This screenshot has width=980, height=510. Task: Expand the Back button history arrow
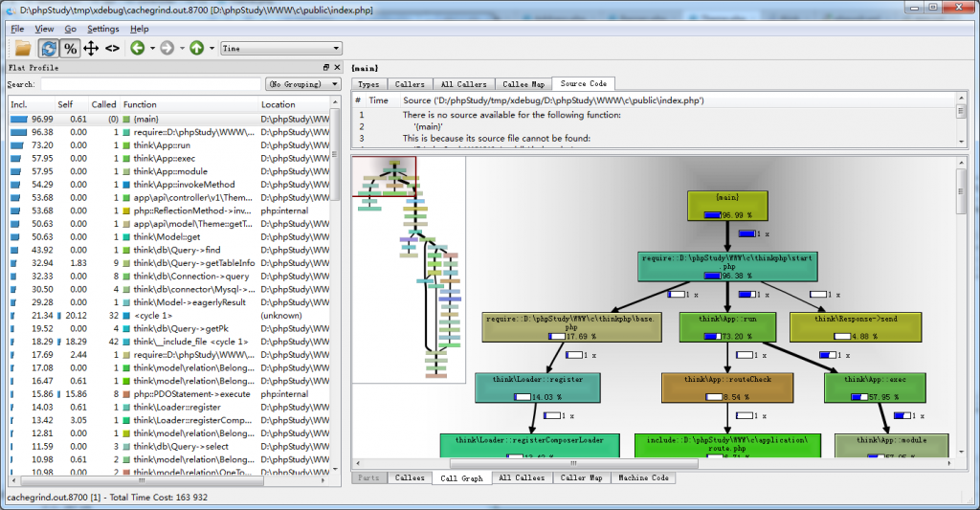point(151,48)
